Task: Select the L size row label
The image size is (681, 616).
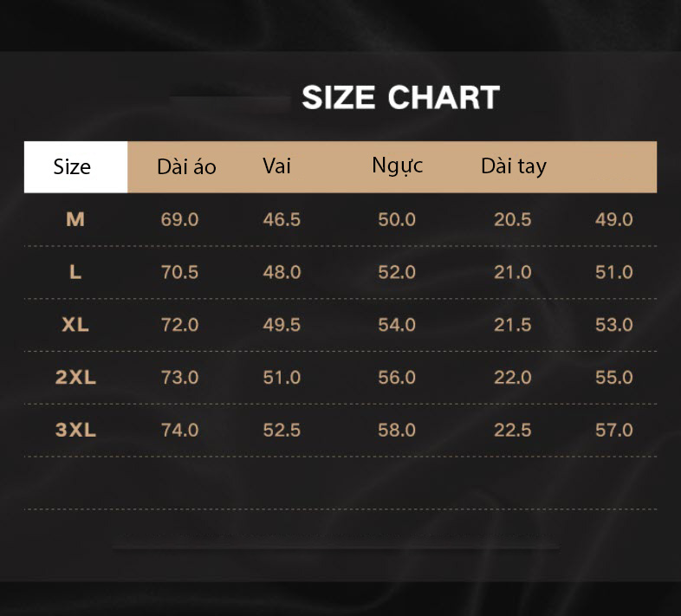Action: point(75,272)
